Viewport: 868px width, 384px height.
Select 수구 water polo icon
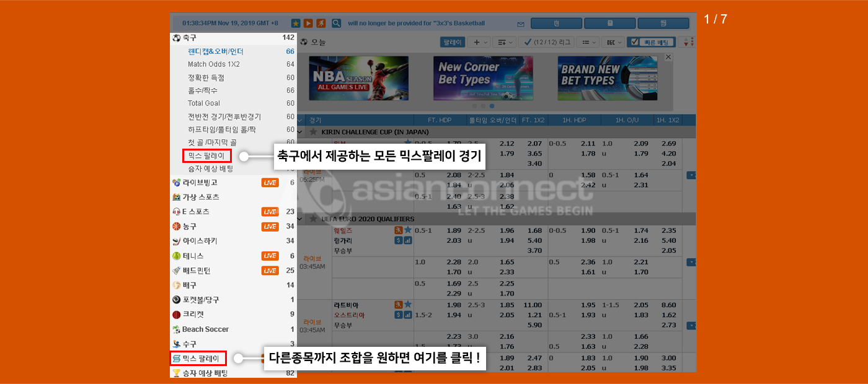177,344
